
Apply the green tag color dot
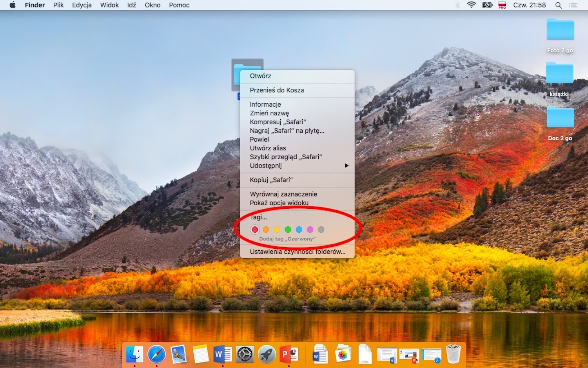[288, 230]
